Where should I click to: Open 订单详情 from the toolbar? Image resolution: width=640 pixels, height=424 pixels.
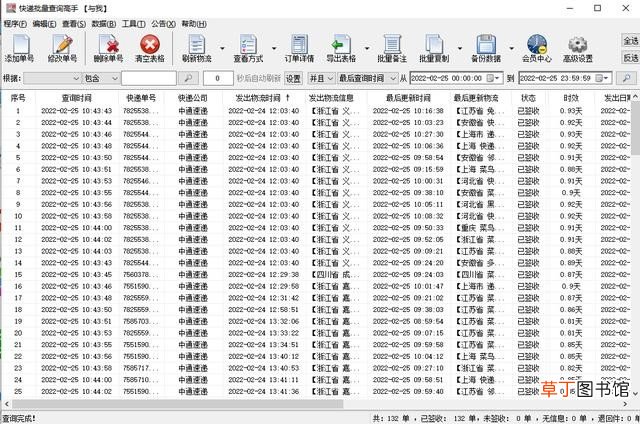coord(299,48)
